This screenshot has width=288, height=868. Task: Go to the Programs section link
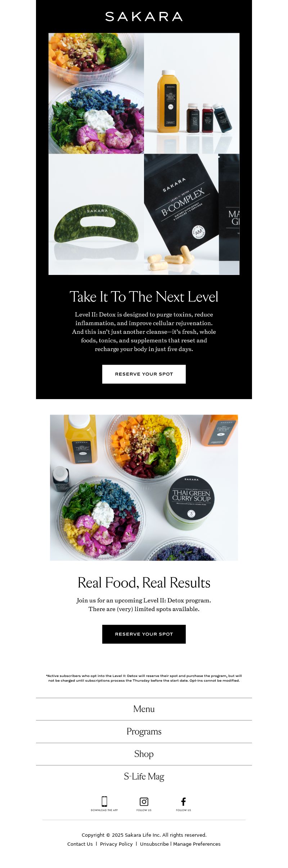144,732
